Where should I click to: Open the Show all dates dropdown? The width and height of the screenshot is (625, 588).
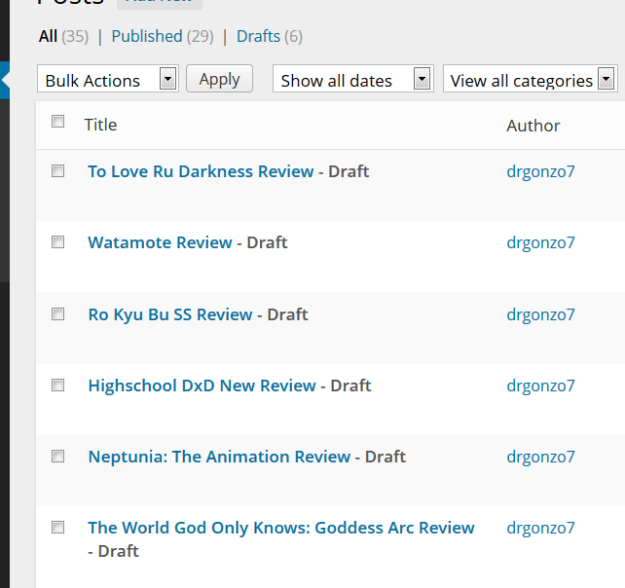point(353,79)
